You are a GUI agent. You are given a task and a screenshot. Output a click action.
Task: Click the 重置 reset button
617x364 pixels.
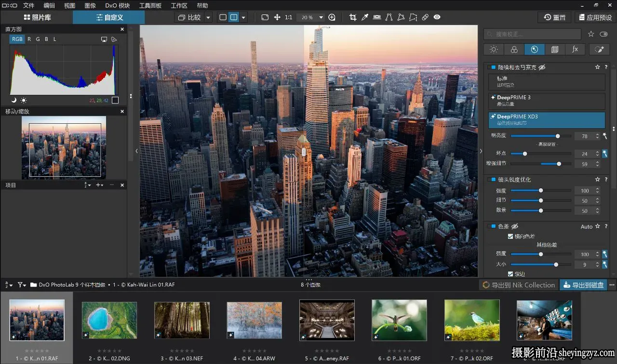(x=555, y=17)
